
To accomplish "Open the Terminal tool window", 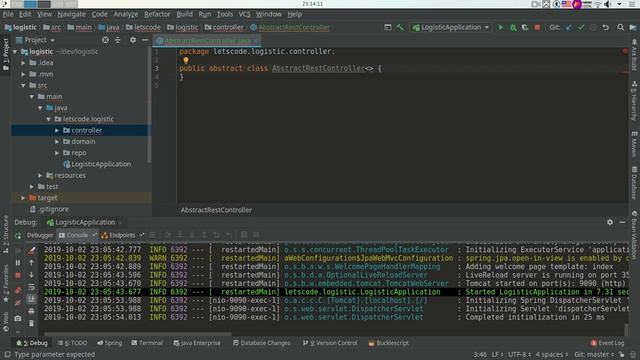I will tap(147, 343).
